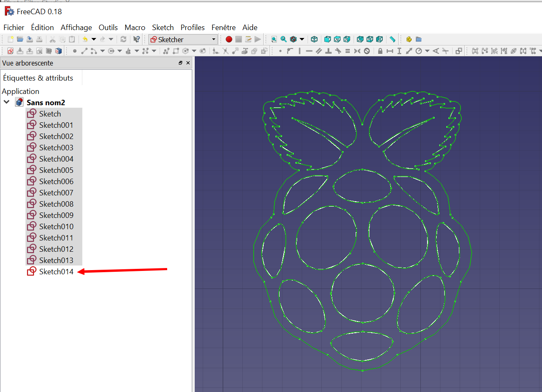Viewport: 542px width, 392px height.
Task: Create a new document with toolbar icon
Action: pos(10,39)
